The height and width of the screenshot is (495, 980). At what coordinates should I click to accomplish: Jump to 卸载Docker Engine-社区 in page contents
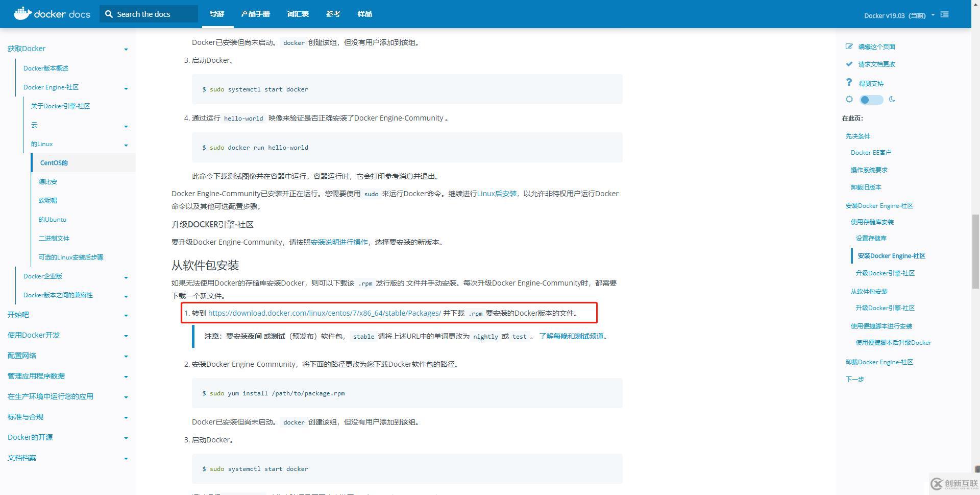click(x=879, y=362)
